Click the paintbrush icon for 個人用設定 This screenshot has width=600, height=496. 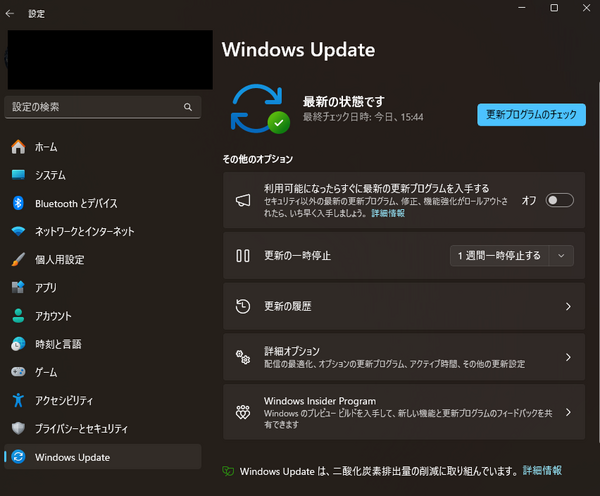[18, 259]
